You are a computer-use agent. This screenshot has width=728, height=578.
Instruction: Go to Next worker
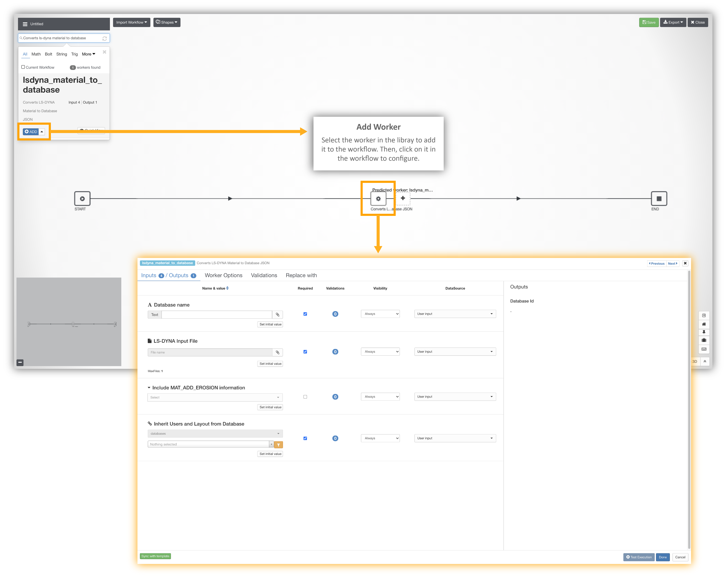673,263
